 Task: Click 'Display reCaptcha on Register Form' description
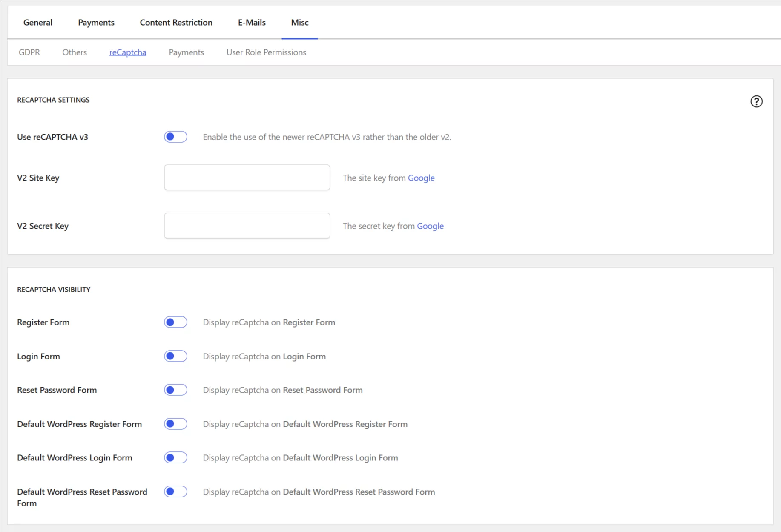pos(269,322)
